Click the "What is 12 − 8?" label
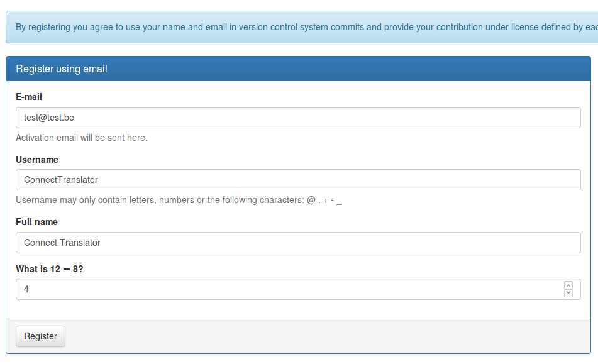The image size is (598, 364). click(50, 269)
